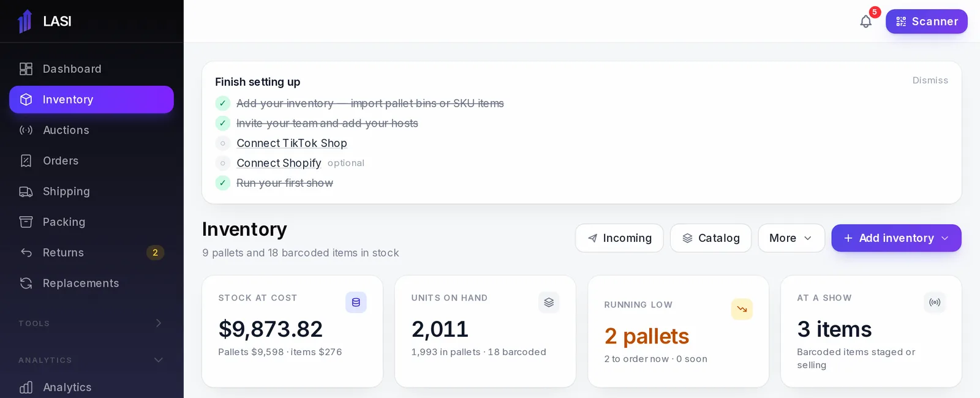Open Orders from the sidebar
This screenshot has width=980, height=398.
pos(91,161)
